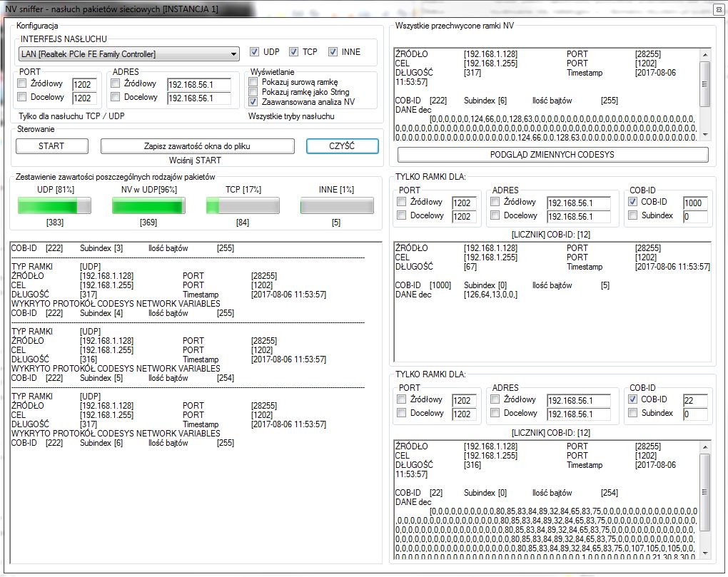The width and height of the screenshot is (728, 577).
Task: Click the UDP percentage progress bar
Action: click(54, 206)
